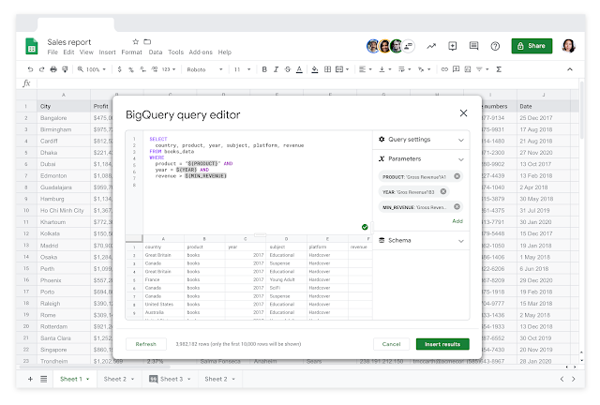Click Insert results button
The width and height of the screenshot is (600, 405).
[x=442, y=344]
